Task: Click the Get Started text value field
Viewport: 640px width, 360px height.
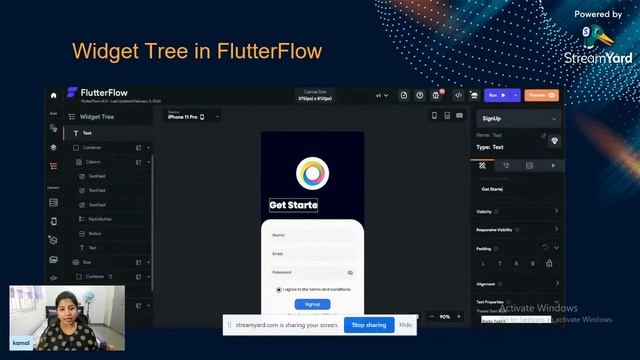Action: [x=518, y=189]
